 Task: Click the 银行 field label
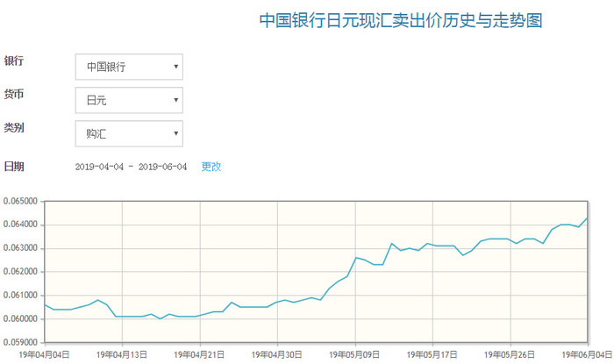click(14, 61)
